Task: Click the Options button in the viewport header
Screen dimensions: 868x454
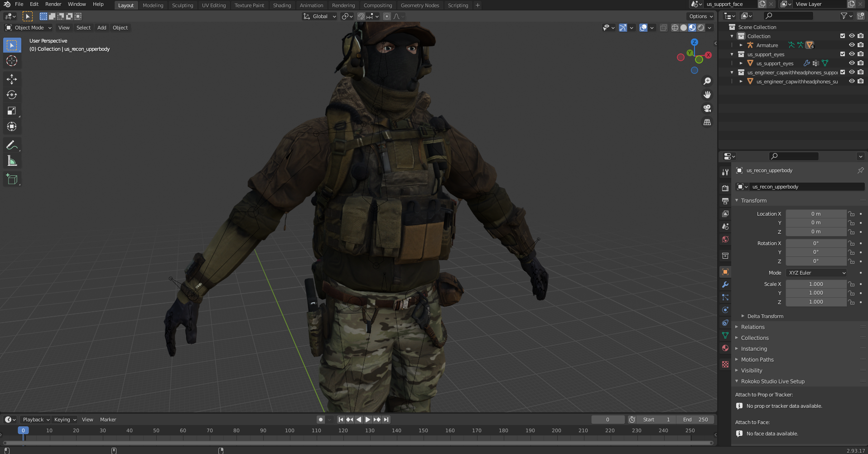Action: pos(701,16)
